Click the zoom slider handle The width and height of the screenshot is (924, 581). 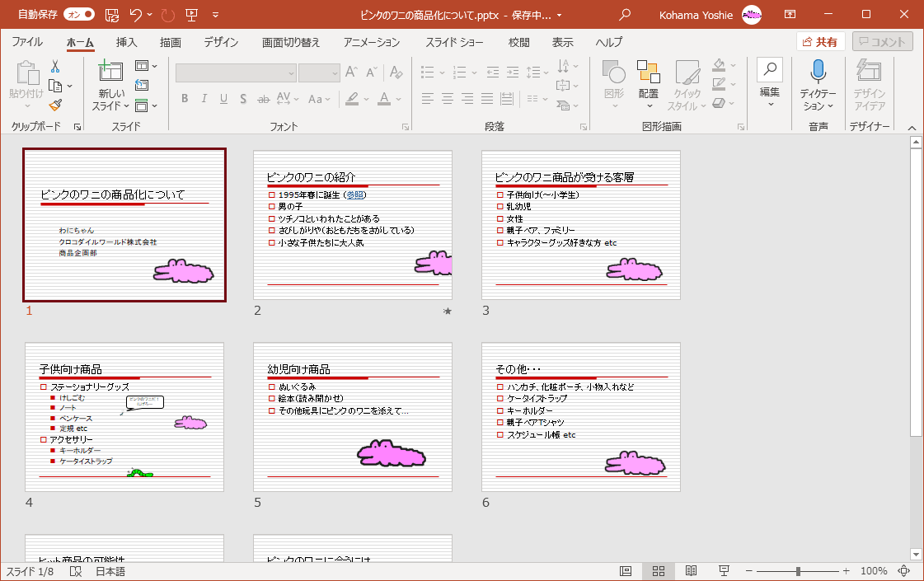(x=798, y=571)
